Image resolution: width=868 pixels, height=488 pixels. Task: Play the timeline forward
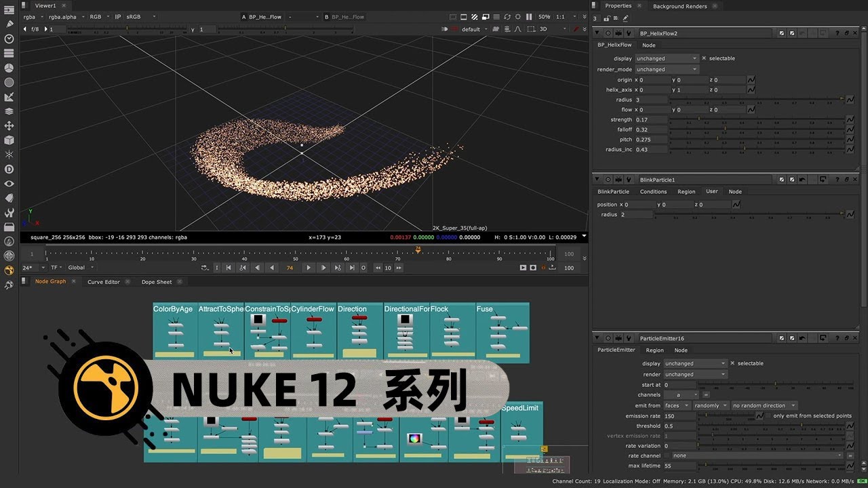pyautogui.click(x=309, y=268)
